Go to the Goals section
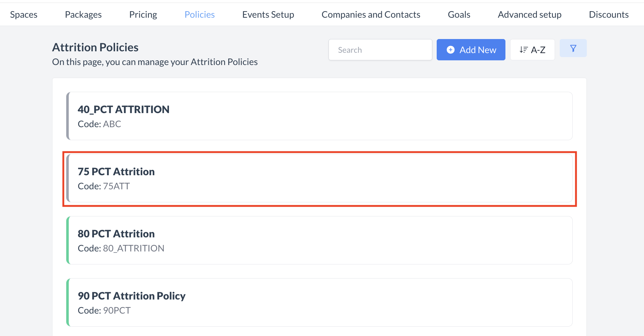This screenshot has width=644, height=336. [x=459, y=14]
